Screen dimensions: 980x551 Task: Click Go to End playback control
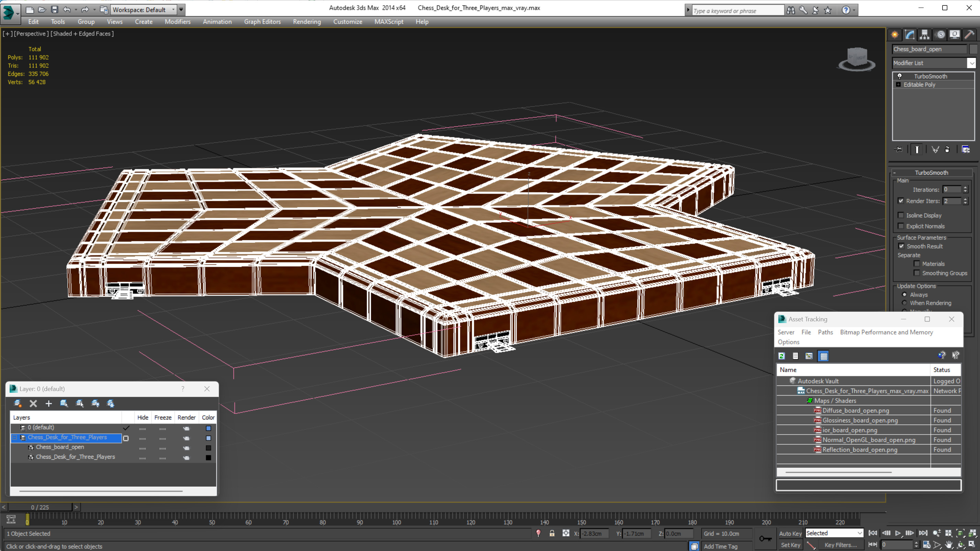pos(923,533)
